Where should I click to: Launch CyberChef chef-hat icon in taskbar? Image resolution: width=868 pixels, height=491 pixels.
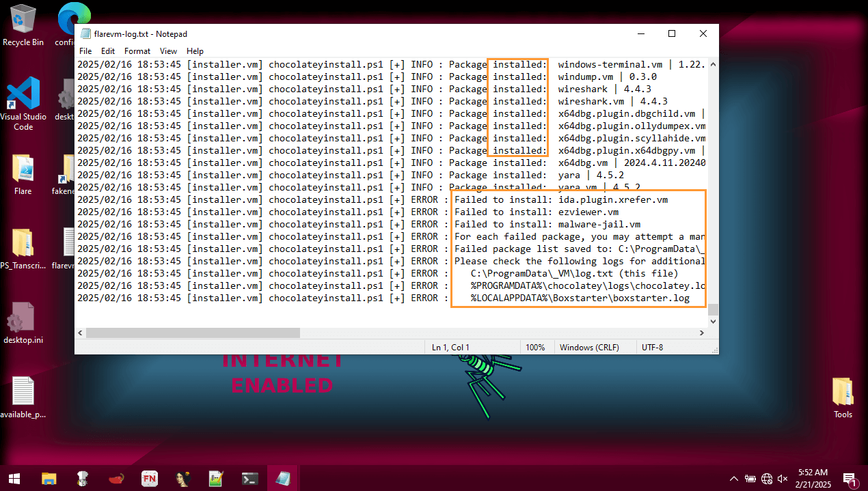tap(82, 478)
